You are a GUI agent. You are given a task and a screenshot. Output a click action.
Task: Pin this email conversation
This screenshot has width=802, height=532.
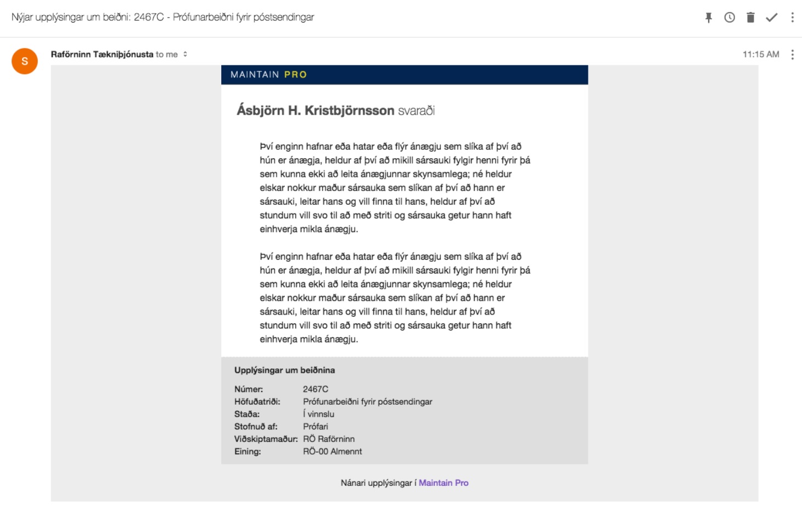point(709,18)
